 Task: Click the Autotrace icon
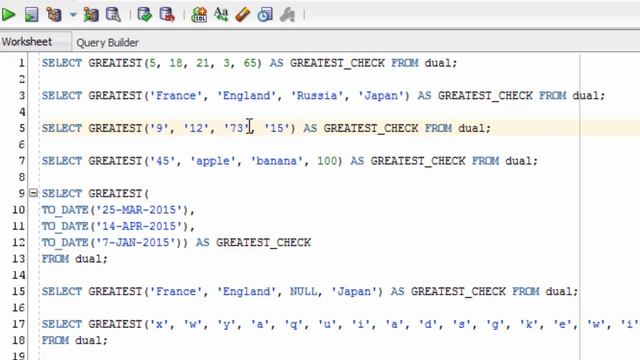click(91, 15)
